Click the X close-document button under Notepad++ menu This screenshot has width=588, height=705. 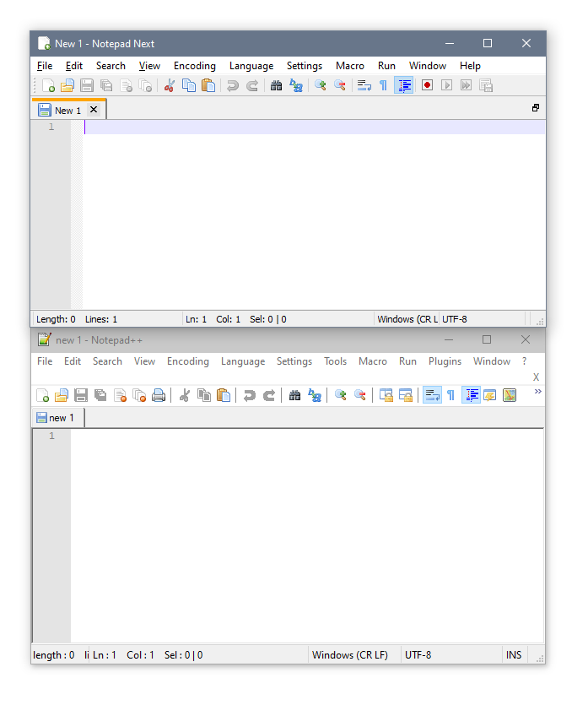pos(536,377)
